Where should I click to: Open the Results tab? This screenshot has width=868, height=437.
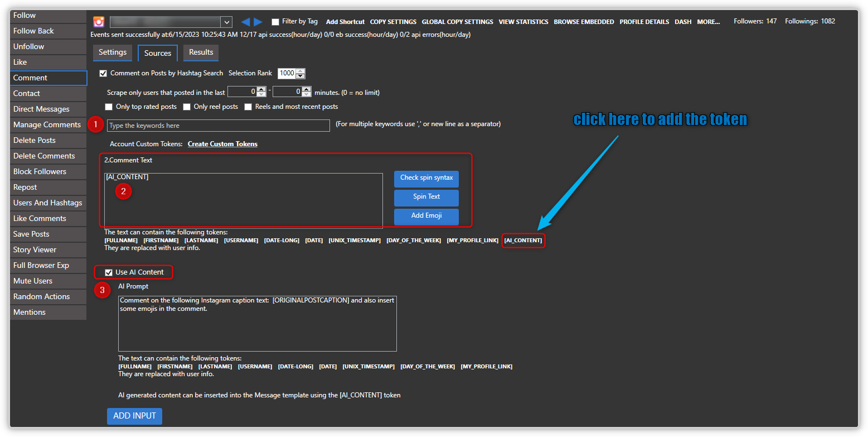click(201, 52)
